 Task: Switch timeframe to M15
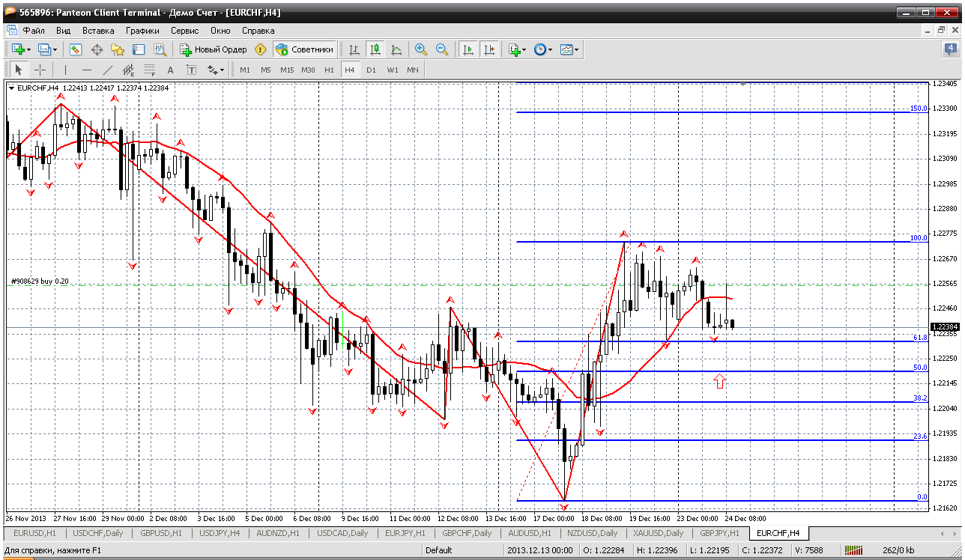tap(287, 70)
